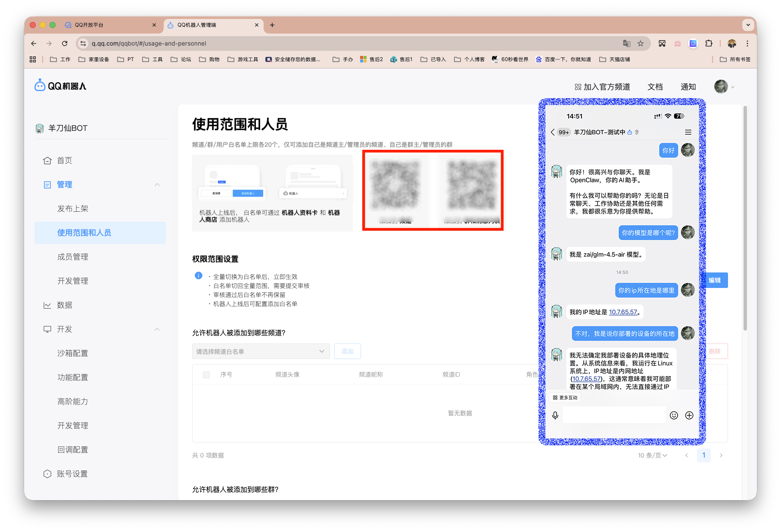Select 首页 home icon in the sidebar

click(x=48, y=160)
